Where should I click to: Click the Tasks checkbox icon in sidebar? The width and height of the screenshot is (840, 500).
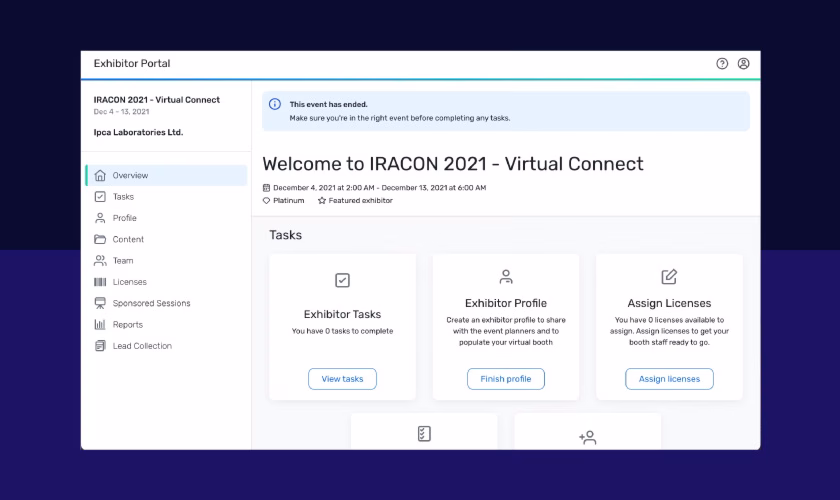[100, 197]
